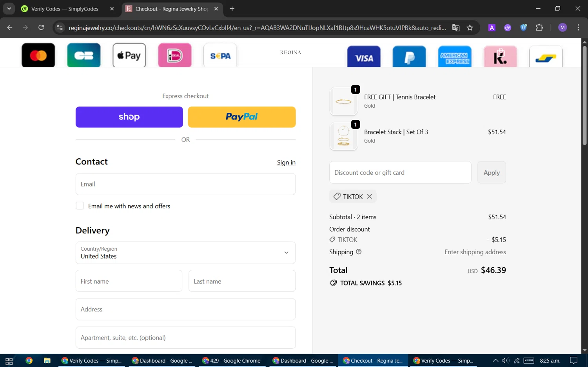Viewport: 588px width, 367px height.
Task: Click the Klarna payment icon
Action: point(500,56)
